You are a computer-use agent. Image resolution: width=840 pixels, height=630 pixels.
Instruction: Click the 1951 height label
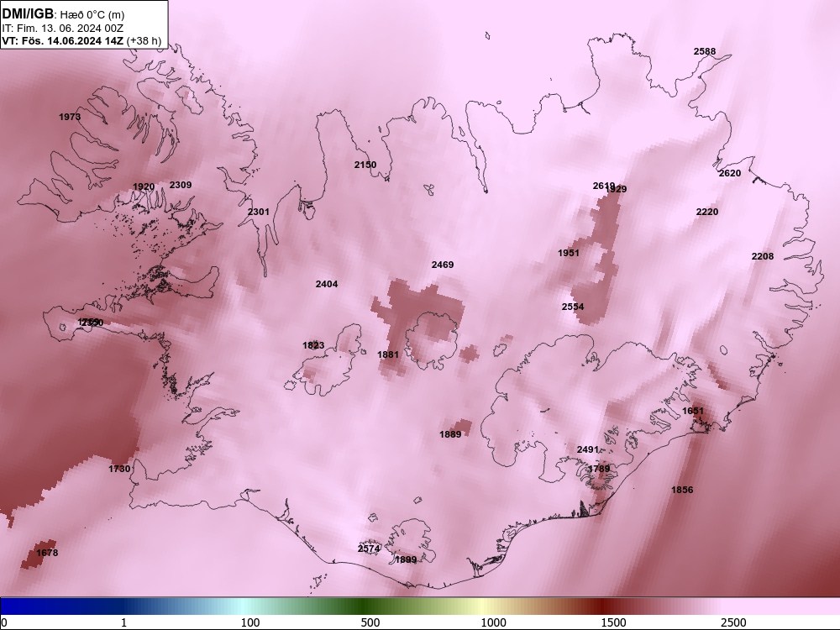[x=569, y=253]
